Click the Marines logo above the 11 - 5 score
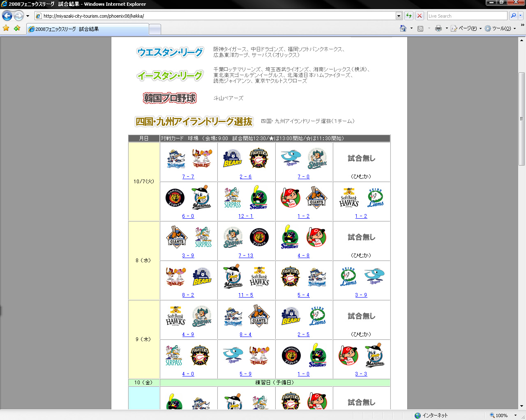 (x=233, y=277)
